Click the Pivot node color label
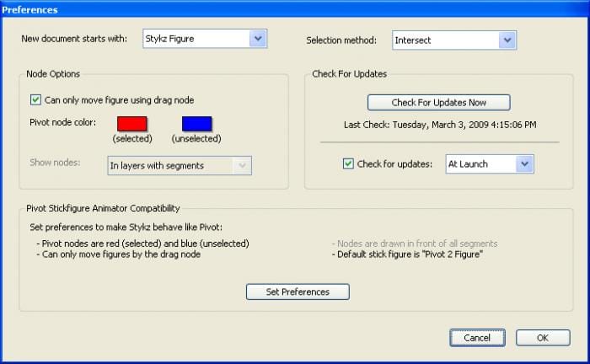590x364 pixels. (63, 122)
